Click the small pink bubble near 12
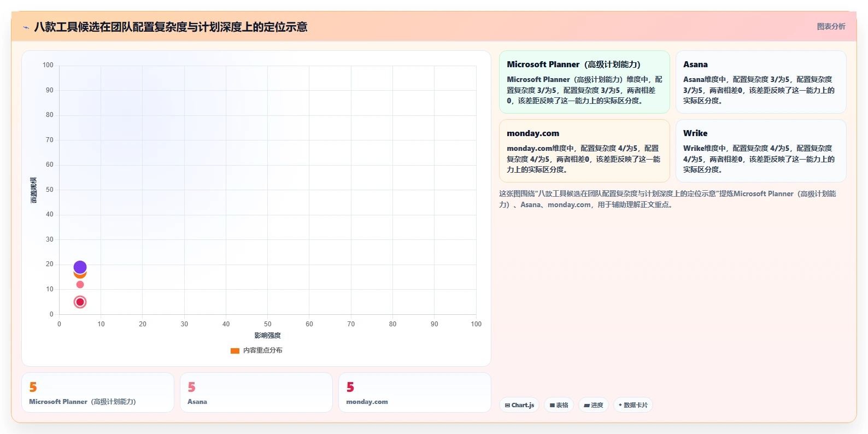Viewport: 868px width, 434px height. pyautogui.click(x=80, y=284)
